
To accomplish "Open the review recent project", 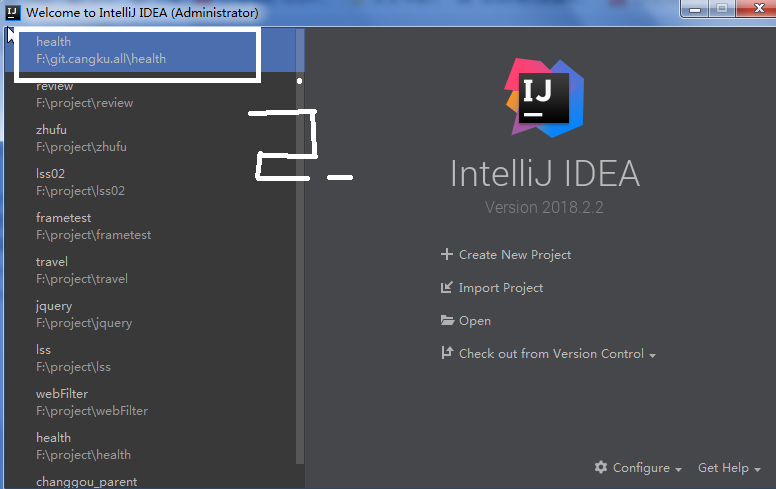I will [150, 94].
